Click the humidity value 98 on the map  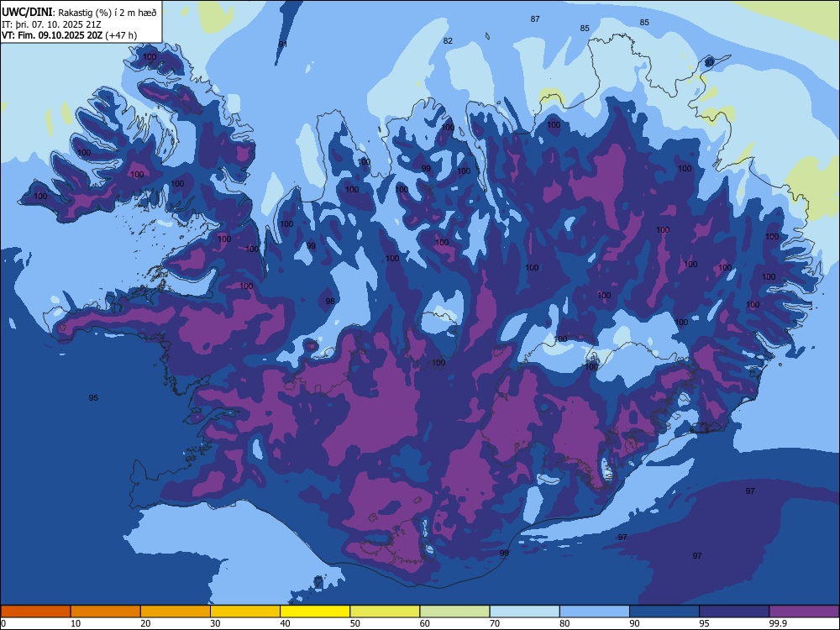(x=330, y=301)
